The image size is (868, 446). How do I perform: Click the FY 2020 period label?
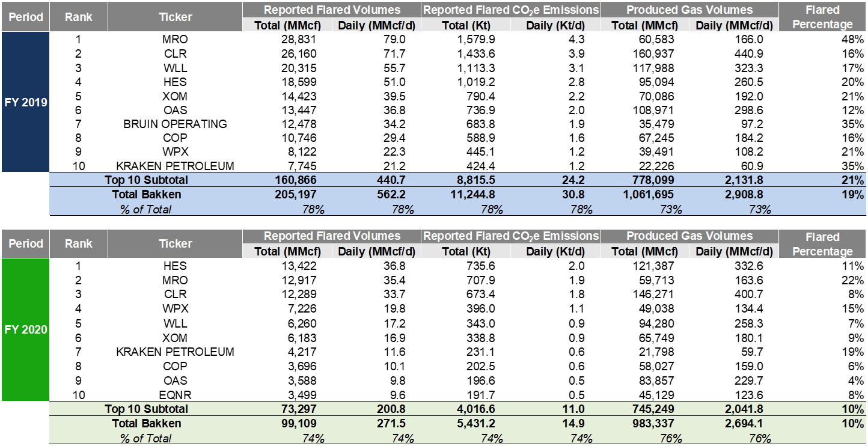click(25, 329)
